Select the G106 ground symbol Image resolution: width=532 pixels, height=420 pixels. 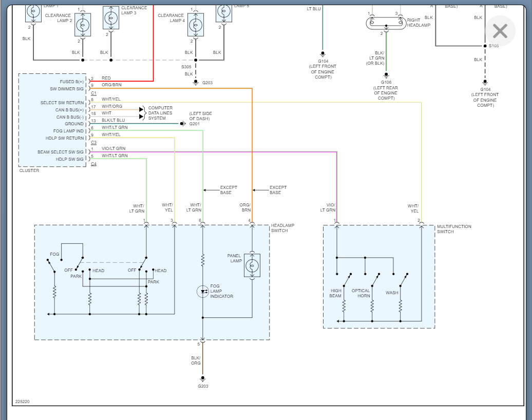tap(386, 75)
